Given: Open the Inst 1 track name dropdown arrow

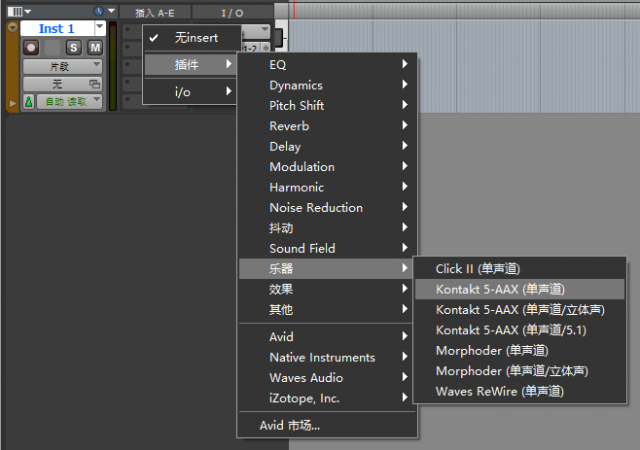Looking at the screenshot, I should click(x=100, y=28).
